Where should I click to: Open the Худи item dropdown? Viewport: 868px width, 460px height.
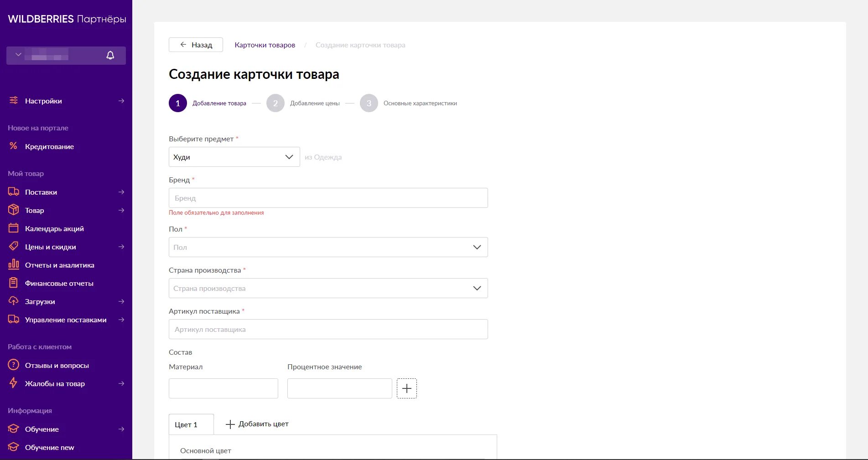pyautogui.click(x=234, y=157)
